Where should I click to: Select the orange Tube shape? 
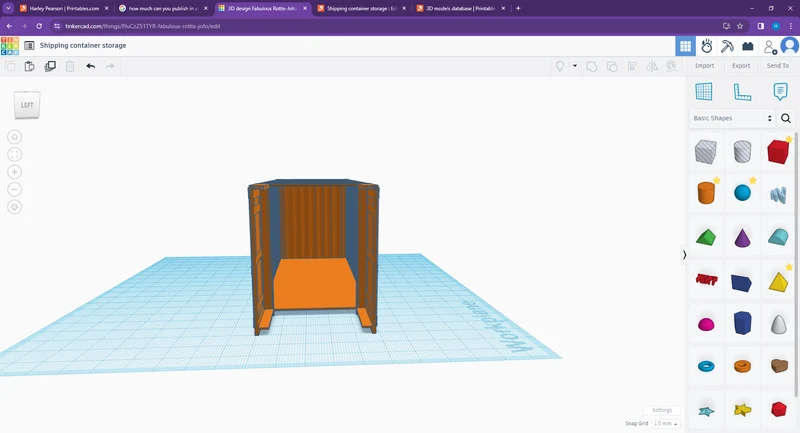click(x=742, y=366)
